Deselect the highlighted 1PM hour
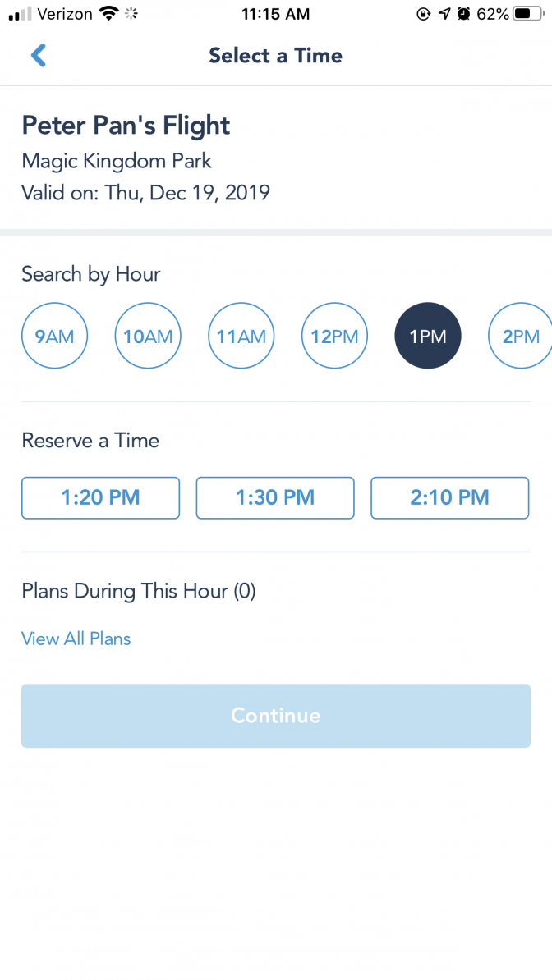The height and width of the screenshot is (980, 552). pyautogui.click(x=428, y=337)
